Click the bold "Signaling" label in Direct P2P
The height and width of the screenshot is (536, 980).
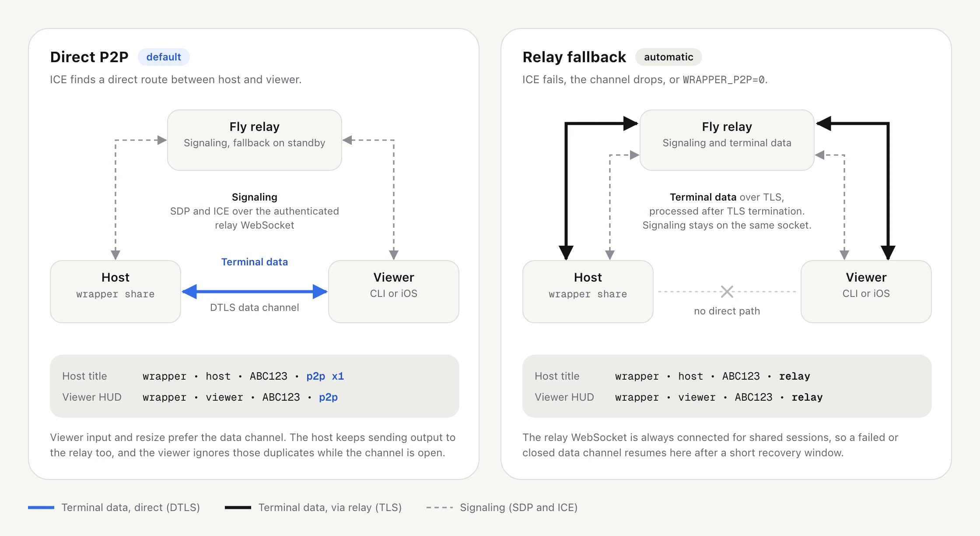(255, 197)
